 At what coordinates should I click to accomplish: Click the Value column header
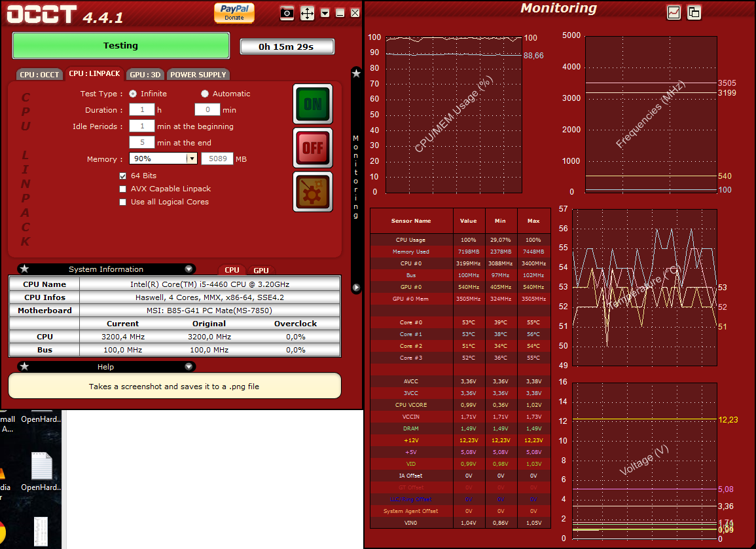[x=469, y=221]
